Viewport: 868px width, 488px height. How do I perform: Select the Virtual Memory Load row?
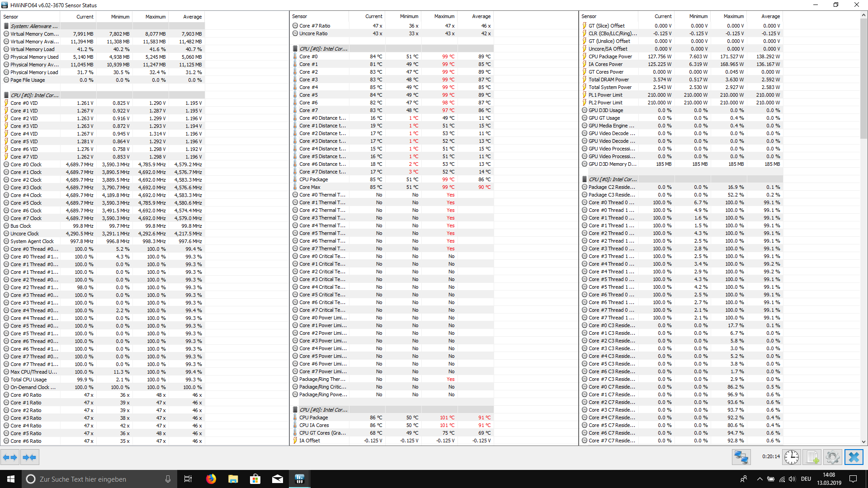103,49
